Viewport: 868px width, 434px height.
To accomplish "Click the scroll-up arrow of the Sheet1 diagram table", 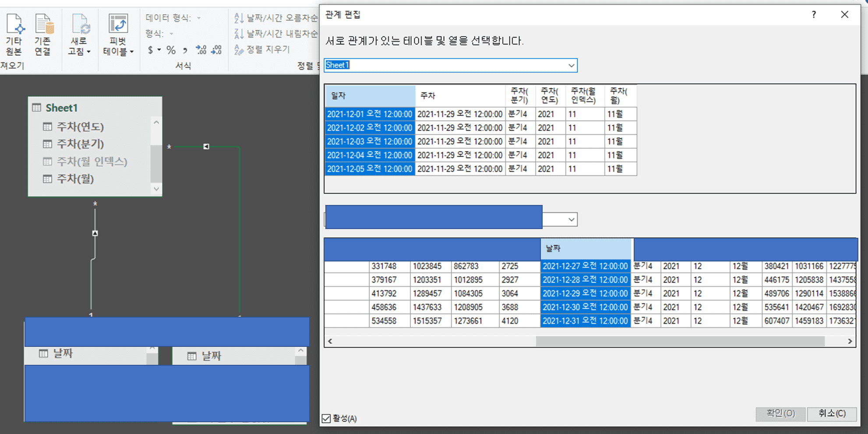I will [156, 123].
